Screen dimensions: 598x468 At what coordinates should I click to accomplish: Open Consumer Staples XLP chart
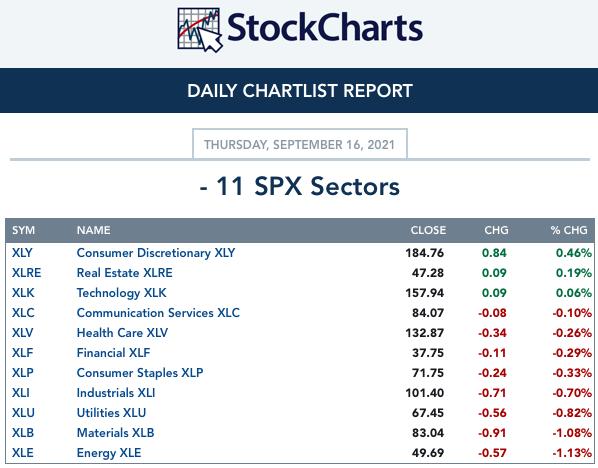tap(140, 373)
